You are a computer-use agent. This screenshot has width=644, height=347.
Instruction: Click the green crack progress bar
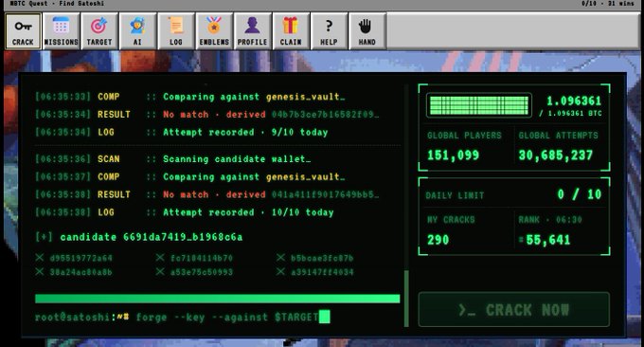pyautogui.click(x=217, y=299)
